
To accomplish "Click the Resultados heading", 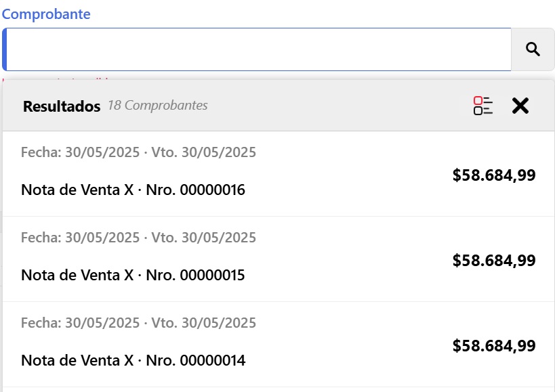I will (x=62, y=106).
